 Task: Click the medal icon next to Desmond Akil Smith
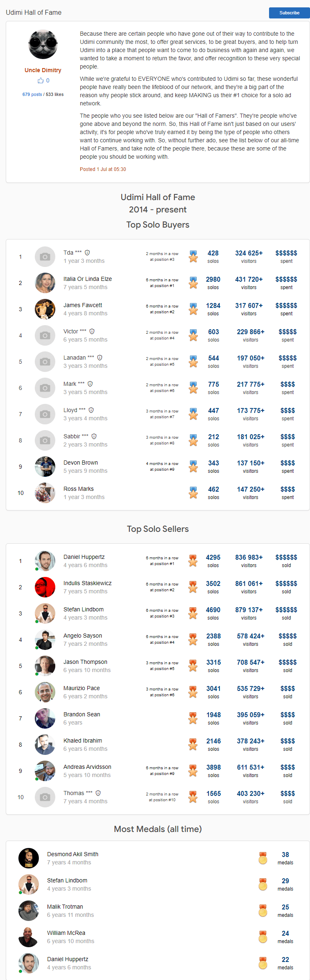[263, 858]
